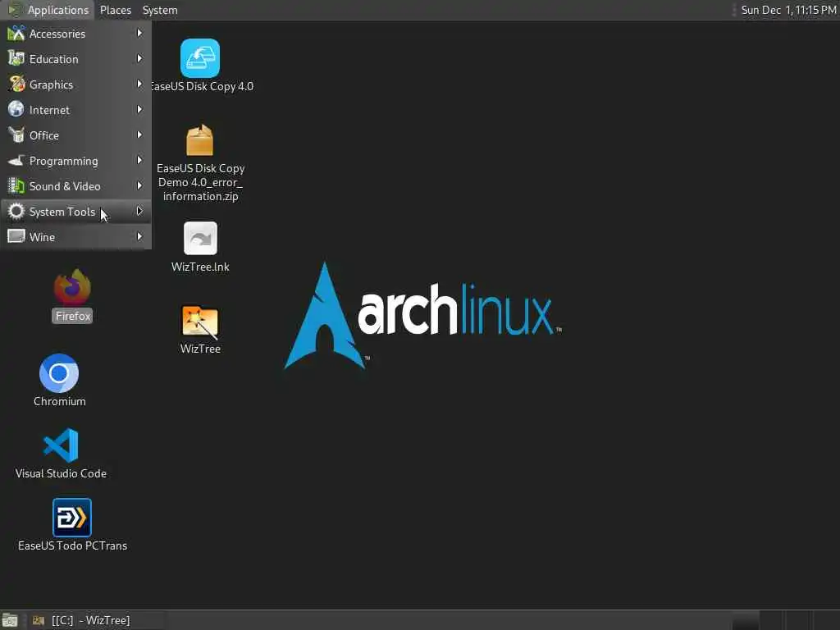Click the System Tools gear icon
This screenshot has width=840, height=630.
pos(16,211)
